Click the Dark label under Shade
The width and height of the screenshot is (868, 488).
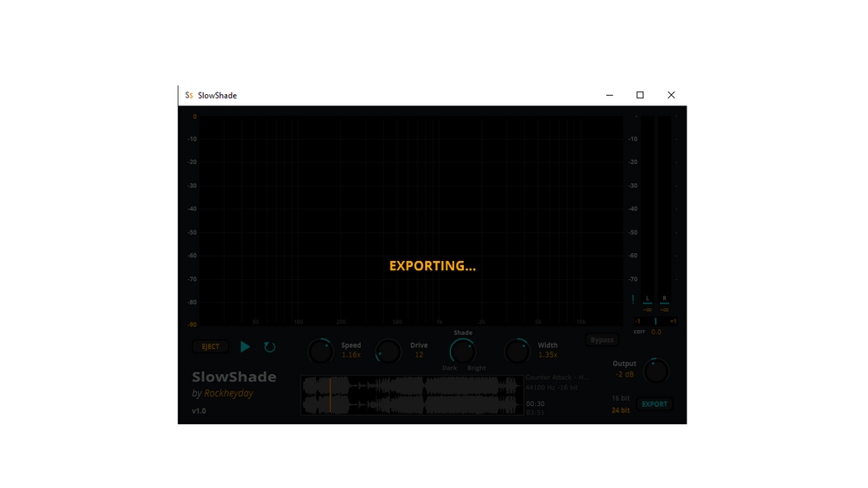point(449,368)
